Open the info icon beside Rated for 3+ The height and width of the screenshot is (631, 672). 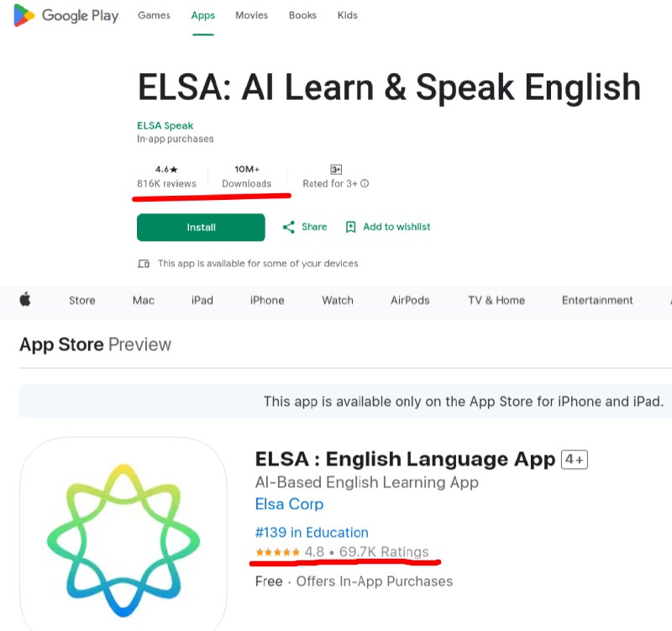[365, 183]
